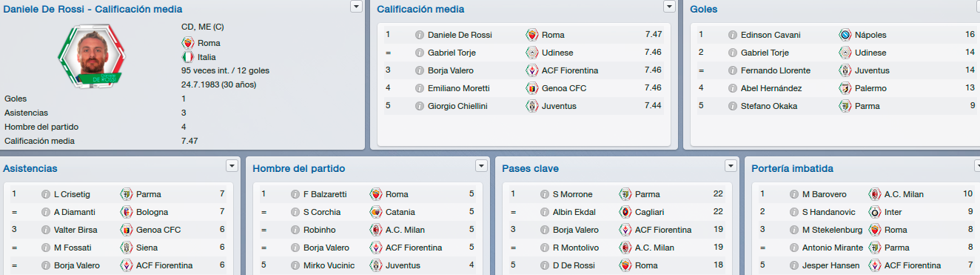Click the Udinese badge beside Gabriel Torje in Goles
The width and height of the screenshot is (980, 275).
pos(845,53)
